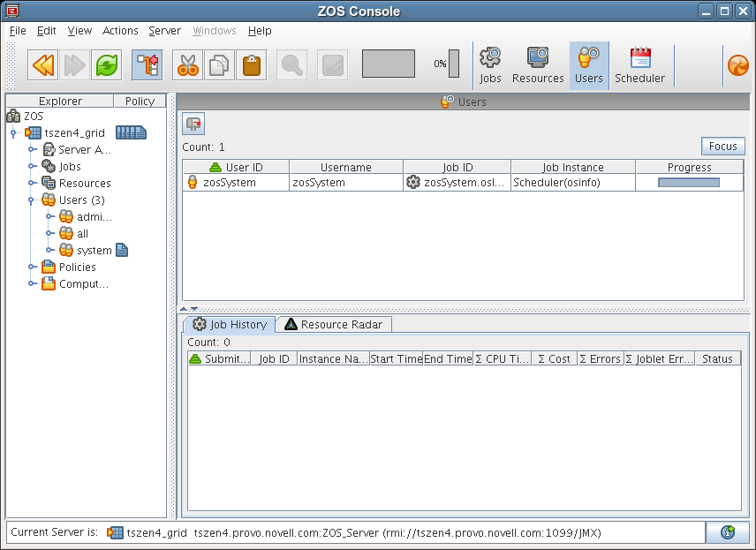Viewport: 756px width, 550px height.
Task: Click the back double-arrow toolbar icon
Action: click(x=43, y=64)
